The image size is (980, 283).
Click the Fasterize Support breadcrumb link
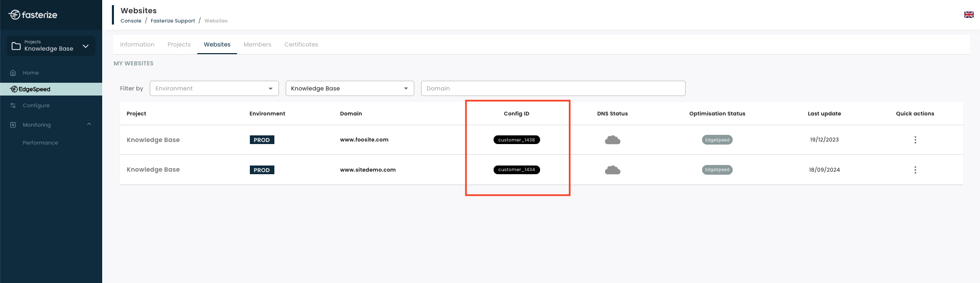click(x=173, y=21)
